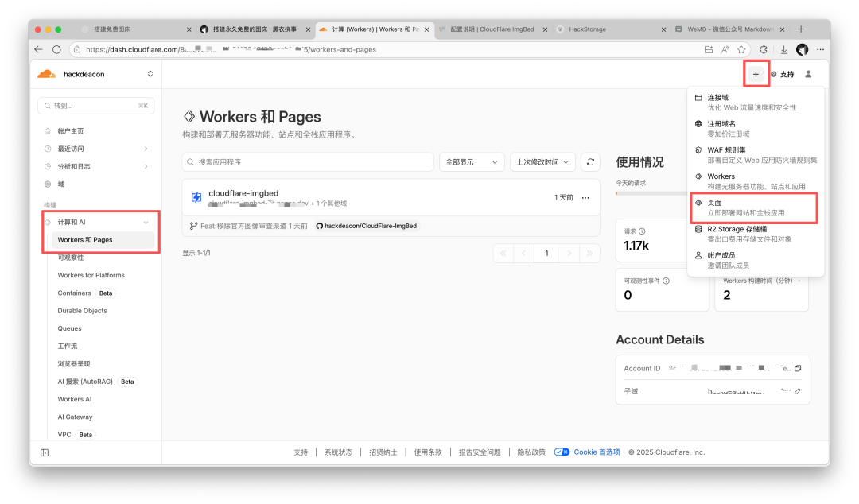Open browser profile avatar
Screen dimensions: 859x504
pos(802,49)
